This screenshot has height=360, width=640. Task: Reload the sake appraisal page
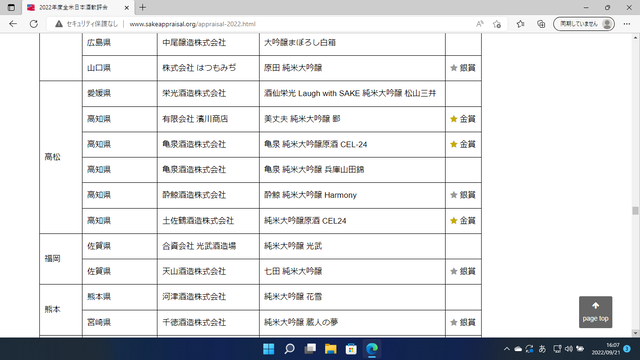point(34,24)
